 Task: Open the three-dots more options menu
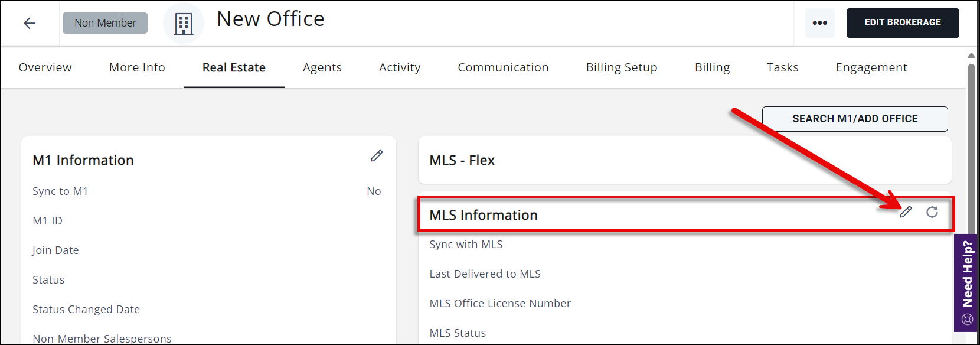pos(819,23)
